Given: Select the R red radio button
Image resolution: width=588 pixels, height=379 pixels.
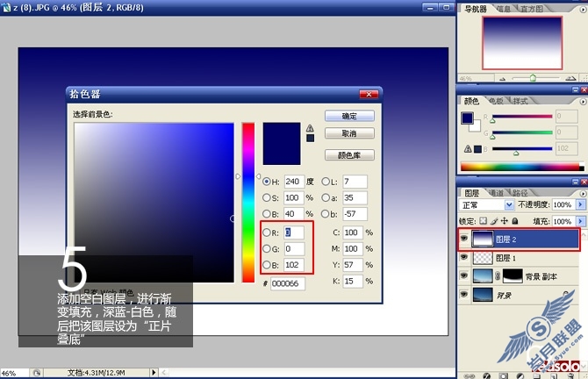Looking at the screenshot, I should click(266, 232).
